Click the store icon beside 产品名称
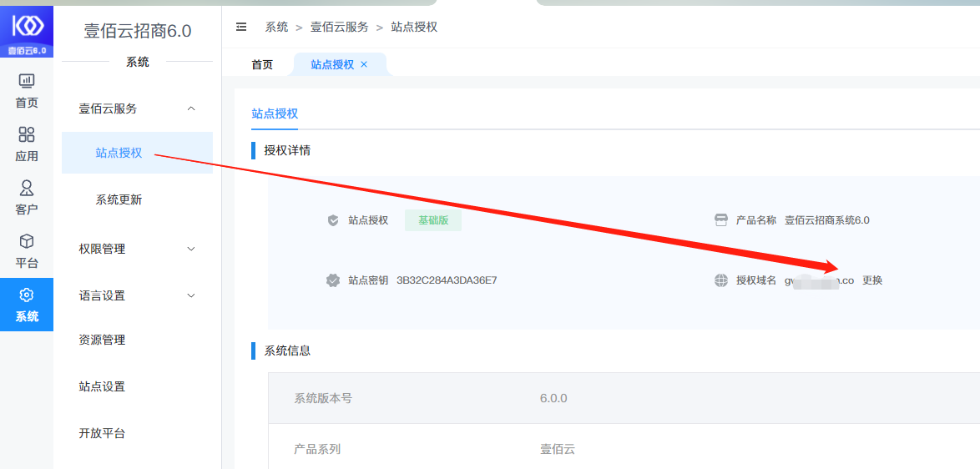Viewport: 980px width, 469px height. (721, 220)
